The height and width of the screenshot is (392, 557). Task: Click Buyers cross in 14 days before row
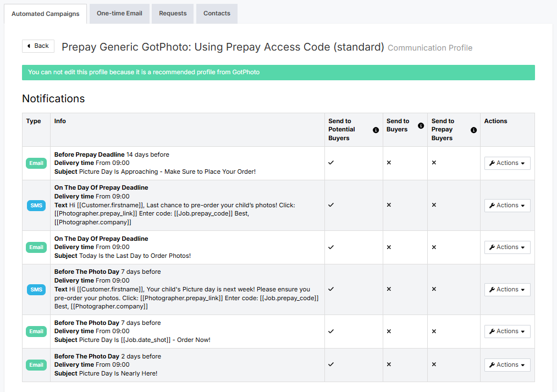coord(389,163)
